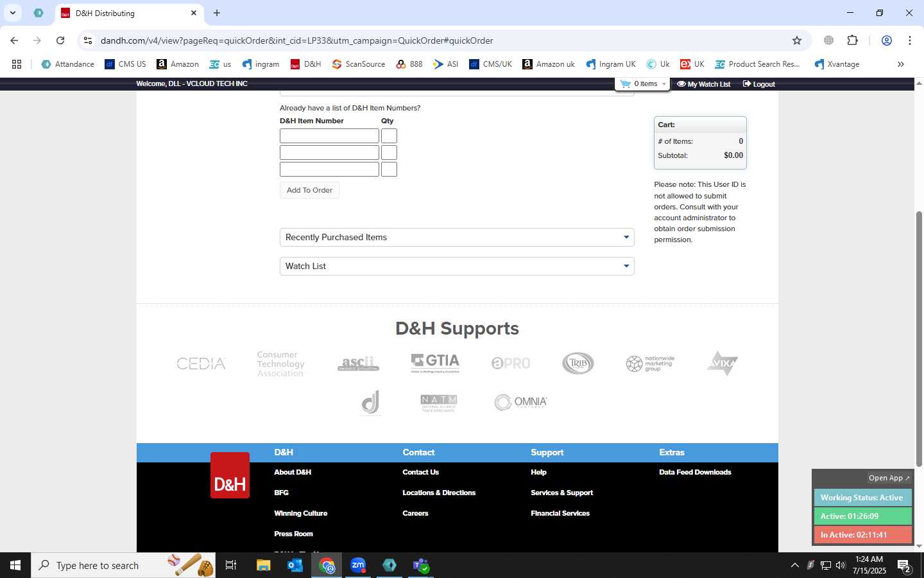Open the CMS/UK bookmark
The height and width of the screenshot is (578, 924).
(491, 64)
